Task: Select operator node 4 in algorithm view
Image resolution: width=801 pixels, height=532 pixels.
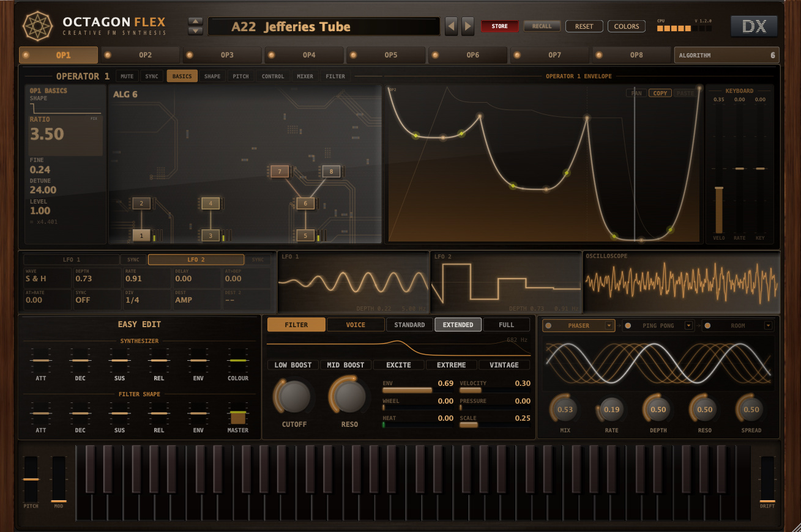Action: 210,203
